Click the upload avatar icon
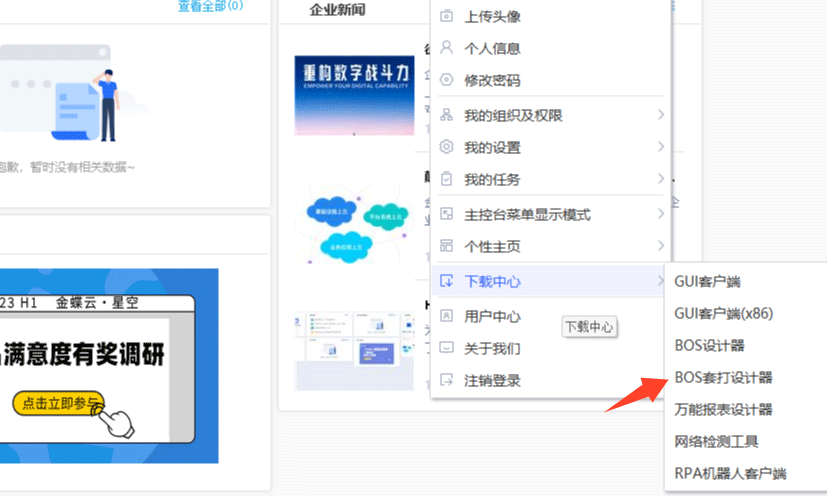This screenshot has height=496, width=827. (446, 16)
